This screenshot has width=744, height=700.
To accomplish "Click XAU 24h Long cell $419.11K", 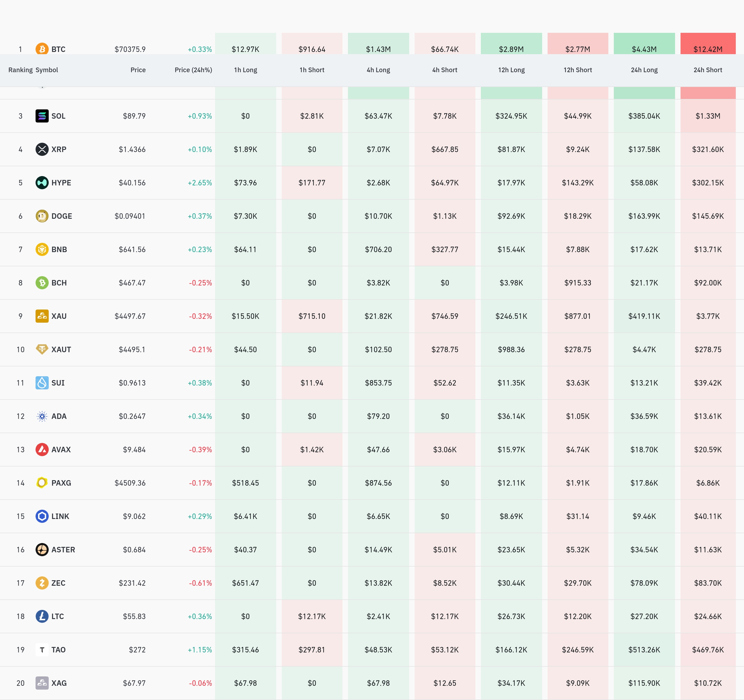I will pyautogui.click(x=644, y=316).
